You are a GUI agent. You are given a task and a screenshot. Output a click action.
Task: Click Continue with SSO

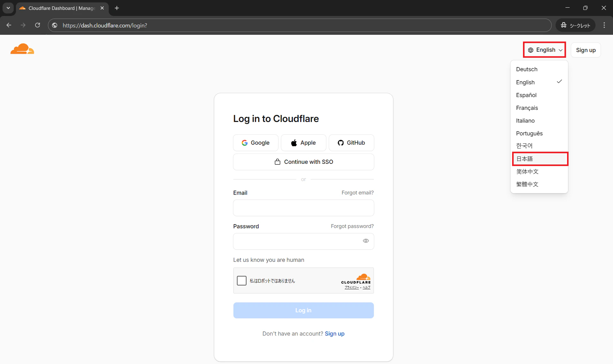pos(303,162)
